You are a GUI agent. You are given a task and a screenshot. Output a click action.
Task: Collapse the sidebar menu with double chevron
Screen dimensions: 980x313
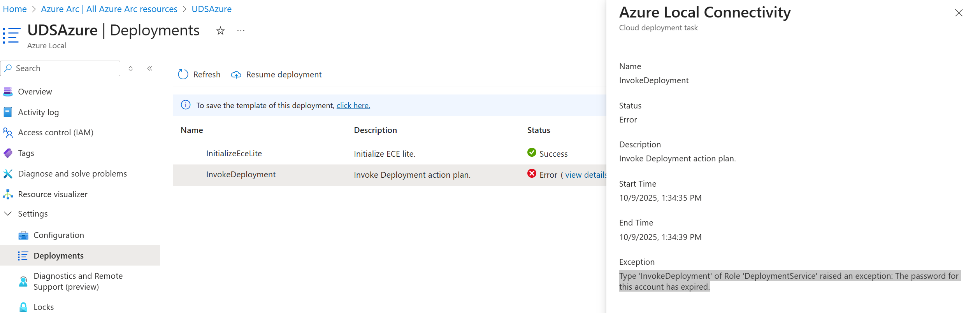tap(150, 68)
